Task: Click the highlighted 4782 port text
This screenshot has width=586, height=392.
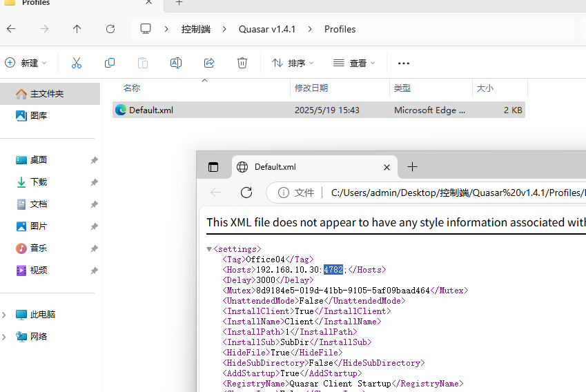Action: (x=333, y=270)
